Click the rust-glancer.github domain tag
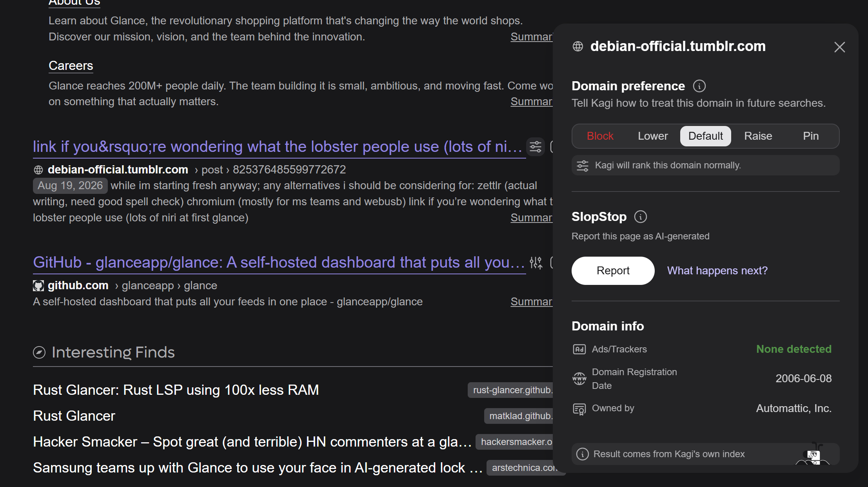868x487 pixels. [510, 390]
